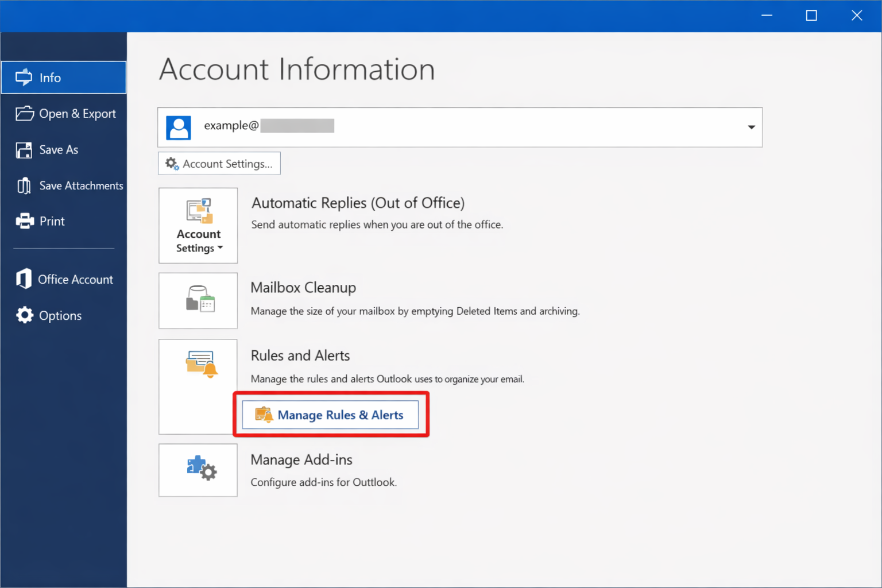The image size is (882, 588).
Task: Select Open & Export in the sidebar
Action: [x=63, y=113]
